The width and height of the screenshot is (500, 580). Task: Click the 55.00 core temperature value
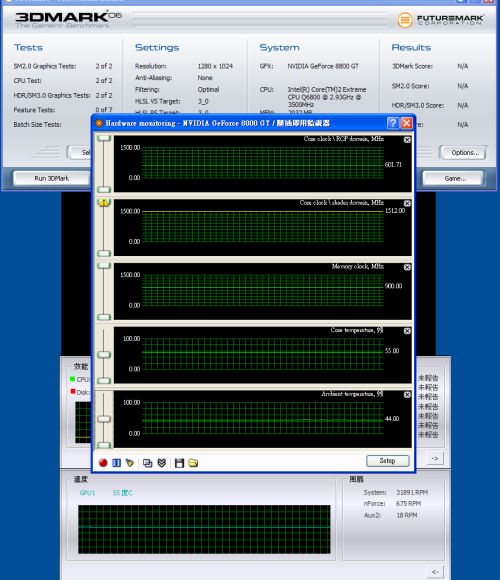[392, 351]
